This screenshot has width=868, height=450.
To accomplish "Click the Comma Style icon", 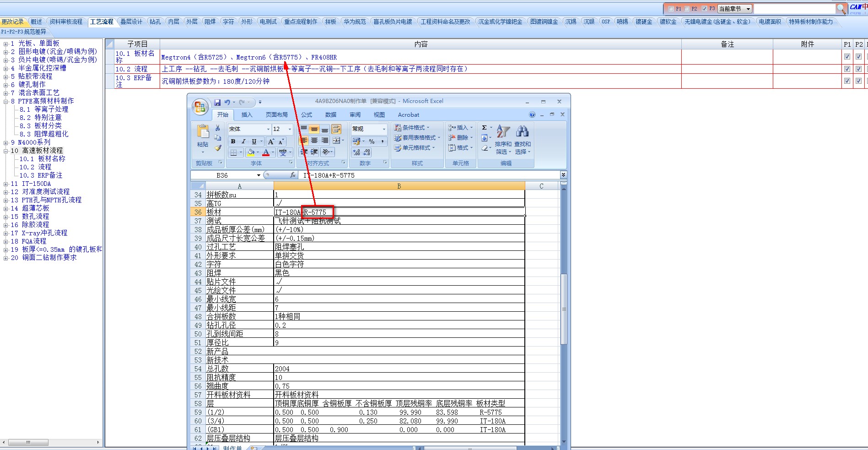I will 383,141.
